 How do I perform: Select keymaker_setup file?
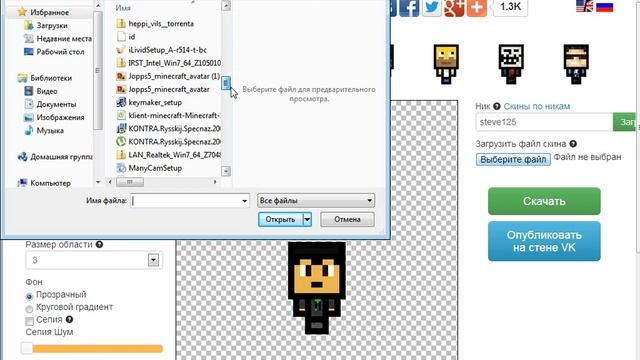[149, 102]
